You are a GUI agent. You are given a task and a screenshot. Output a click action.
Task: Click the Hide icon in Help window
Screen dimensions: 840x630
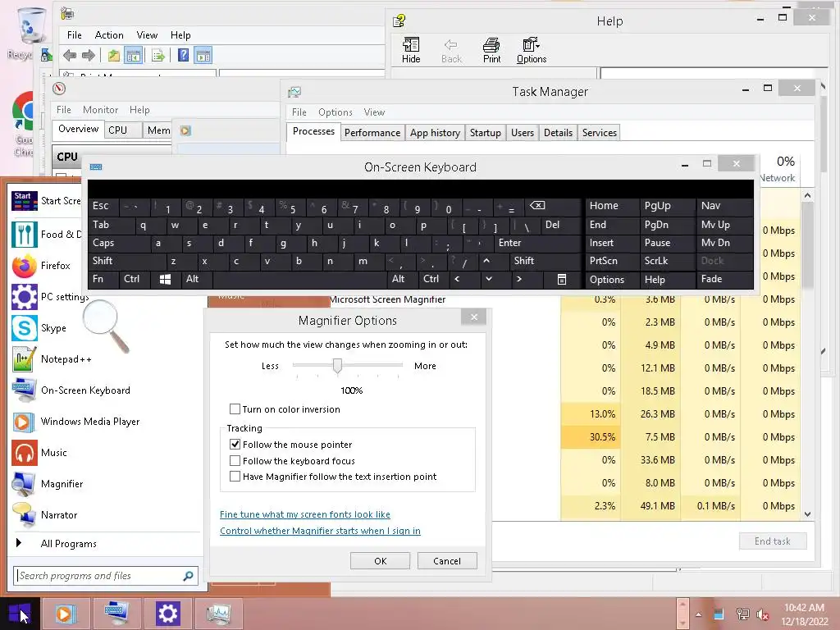(x=411, y=50)
